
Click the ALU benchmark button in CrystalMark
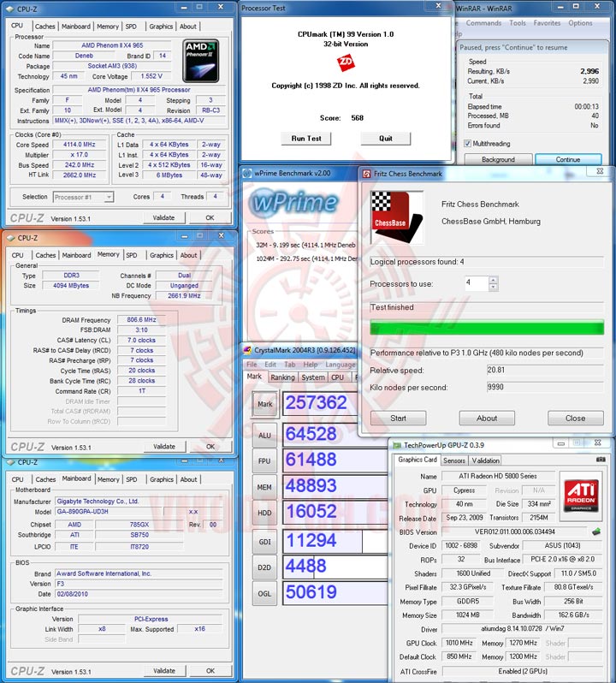pyautogui.click(x=264, y=435)
